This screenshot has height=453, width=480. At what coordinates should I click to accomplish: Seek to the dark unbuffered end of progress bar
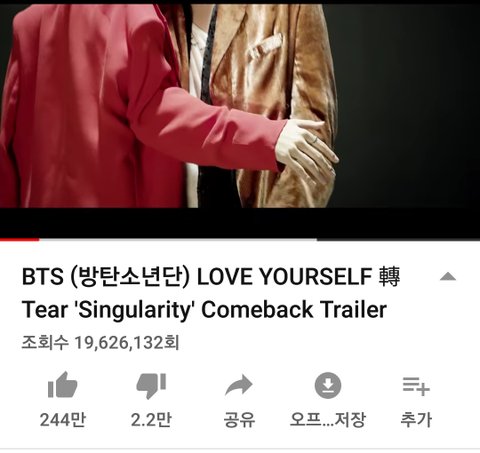398,239
